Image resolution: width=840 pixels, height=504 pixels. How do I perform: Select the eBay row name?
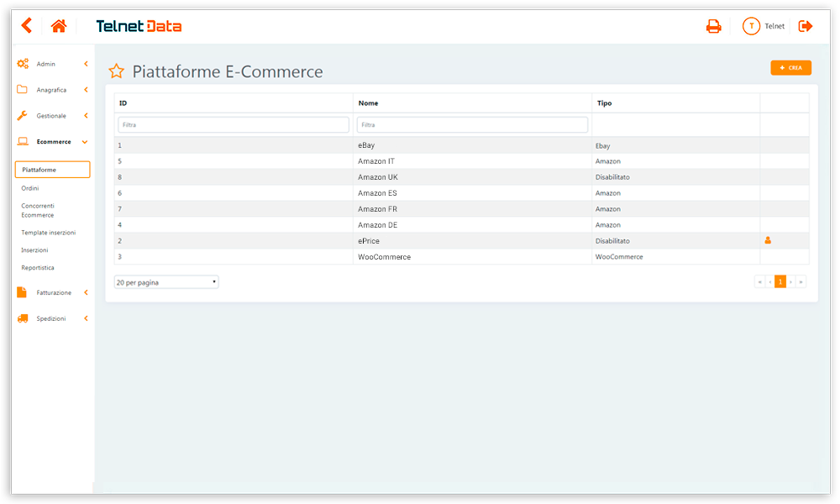click(366, 145)
